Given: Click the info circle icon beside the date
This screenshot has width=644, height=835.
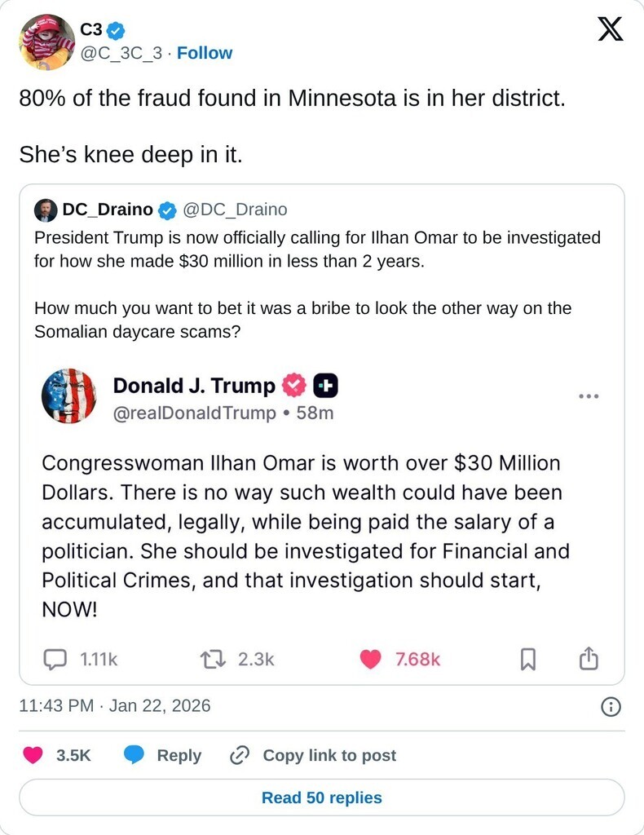Looking at the screenshot, I should coord(610,706).
